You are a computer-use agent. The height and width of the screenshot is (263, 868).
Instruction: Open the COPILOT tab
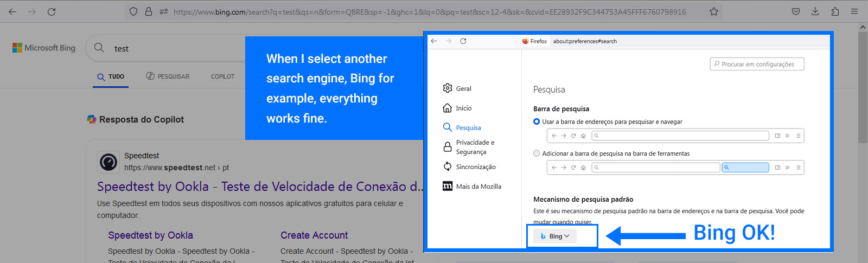pos(223,76)
